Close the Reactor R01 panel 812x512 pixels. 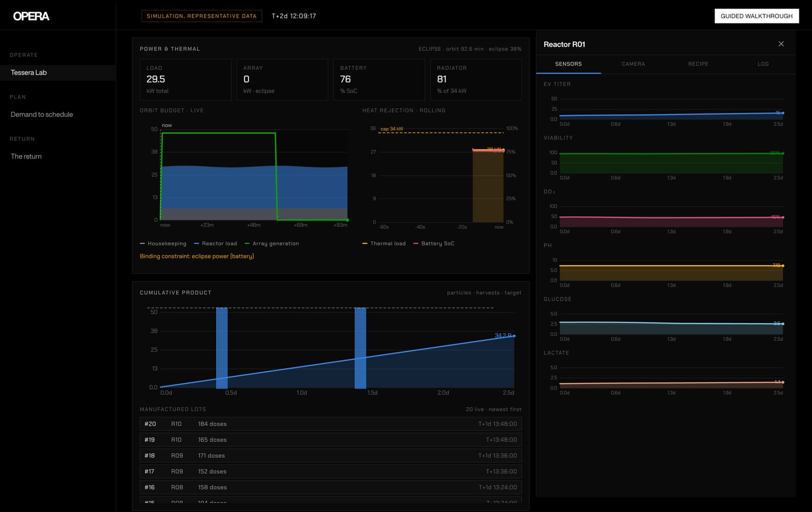click(x=781, y=44)
